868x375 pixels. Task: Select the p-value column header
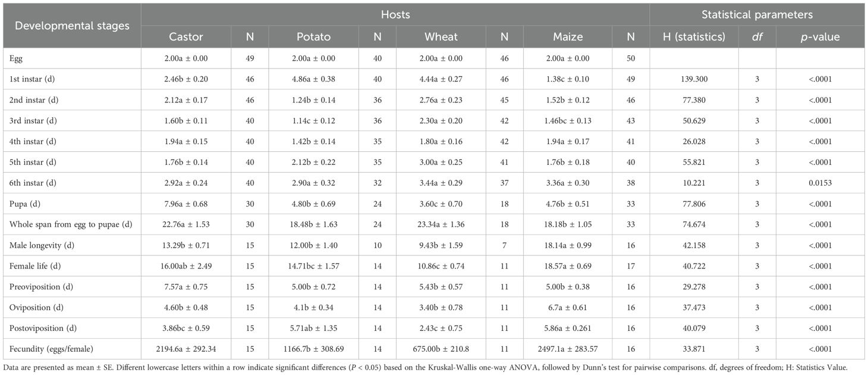coord(820,37)
